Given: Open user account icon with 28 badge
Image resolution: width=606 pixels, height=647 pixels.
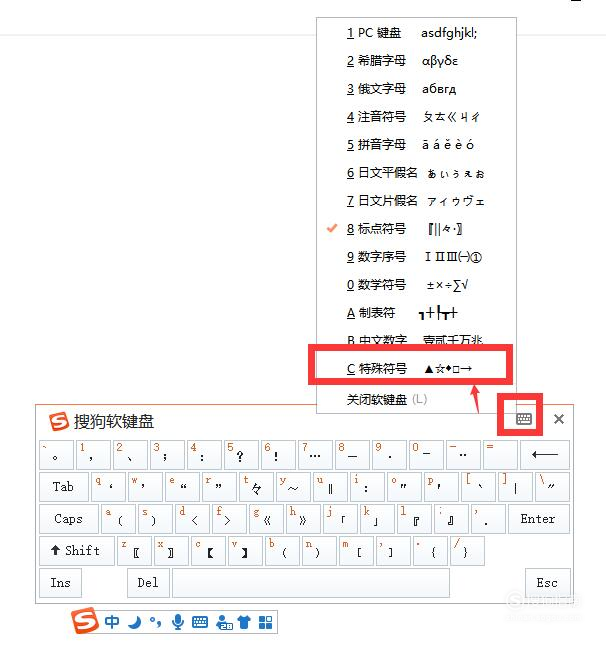Looking at the screenshot, I should pyautogui.click(x=224, y=622).
